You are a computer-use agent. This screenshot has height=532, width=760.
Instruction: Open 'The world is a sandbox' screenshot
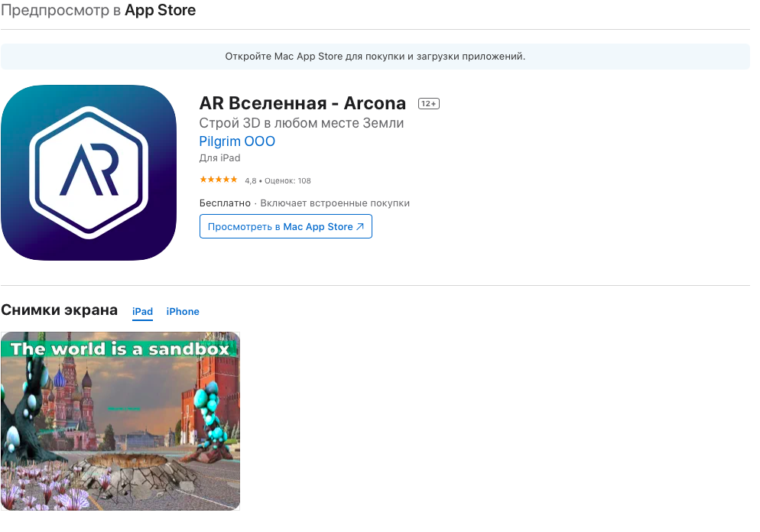(120, 421)
